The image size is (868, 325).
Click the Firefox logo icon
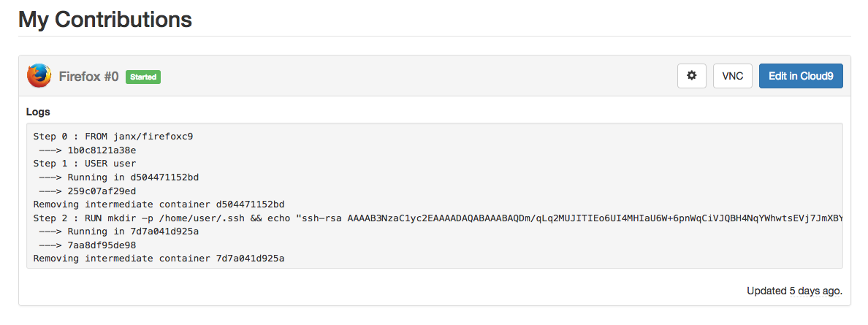[39, 76]
